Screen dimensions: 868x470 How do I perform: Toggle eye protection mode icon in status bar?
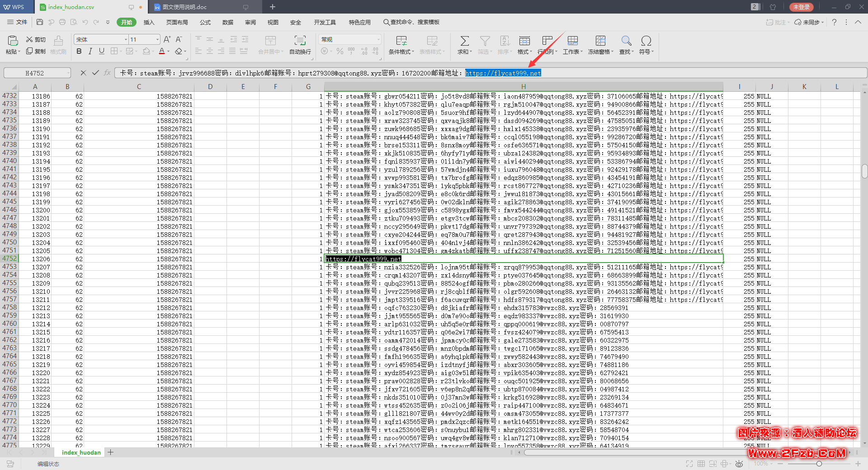tap(739, 464)
